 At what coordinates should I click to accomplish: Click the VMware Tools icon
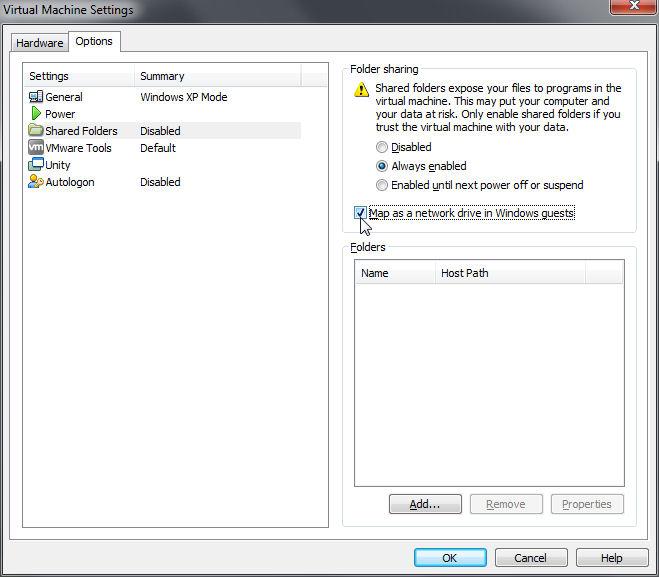tap(36, 148)
